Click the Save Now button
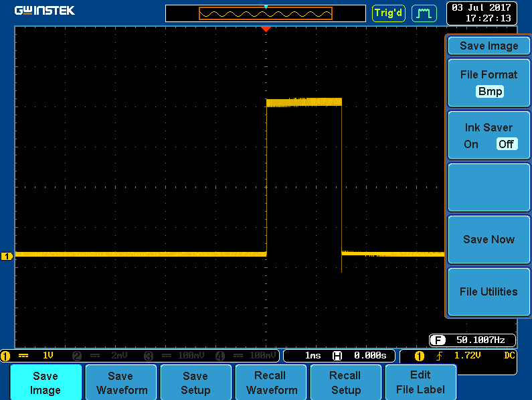 pos(489,240)
